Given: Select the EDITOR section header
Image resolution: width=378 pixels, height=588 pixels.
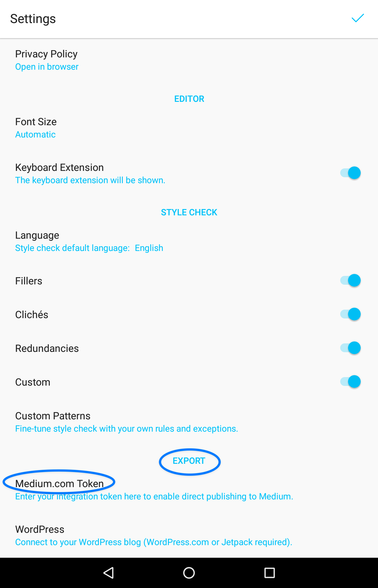Looking at the screenshot, I should (189, 99).
